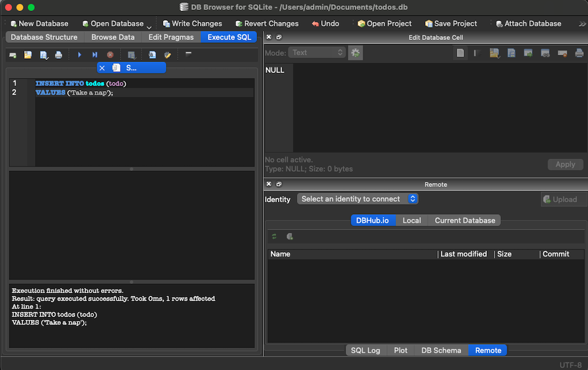
Task: Toggle auto-switch mode button next to Mode
Action: click(355, 53)
